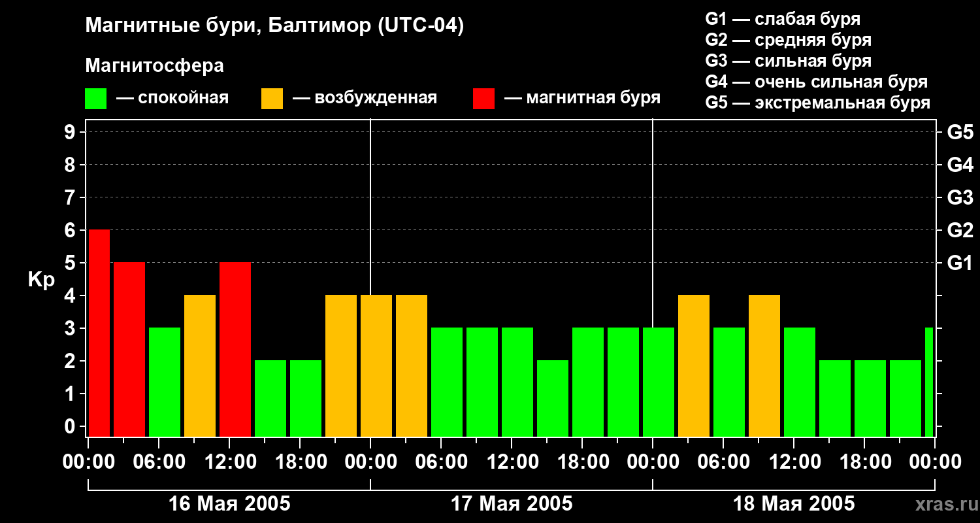Click the 'G2' tick label on right axis
The image size is (980, 523).
(x=960, y=230)
